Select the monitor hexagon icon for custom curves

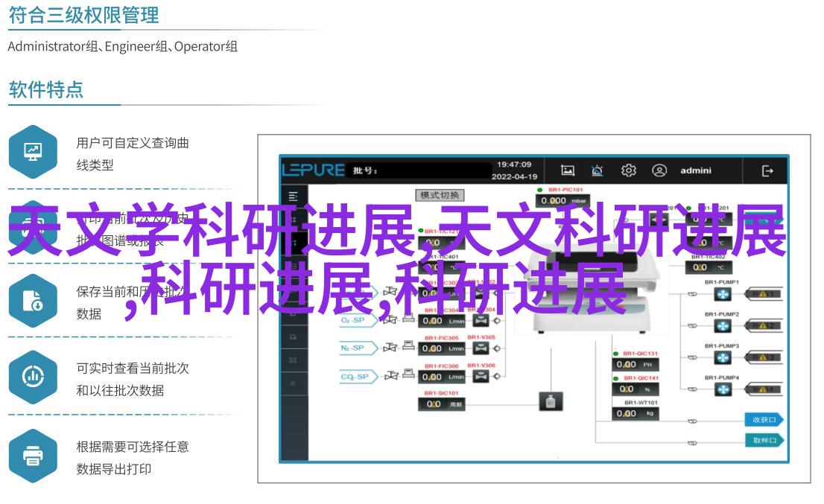point(33,152)
